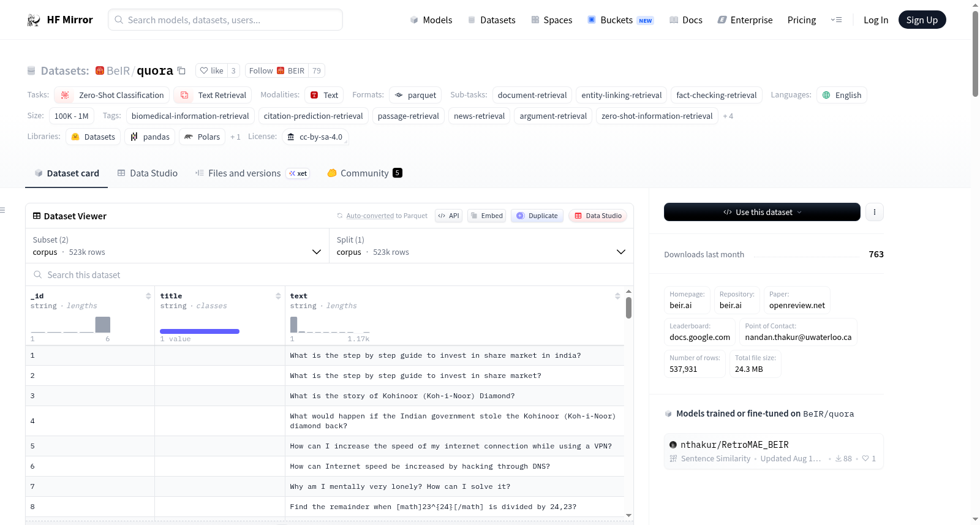This screenshot has height=525, width=980.
Task: Select the English language tag
Action: pyautogui.click(x=842, y=95)
